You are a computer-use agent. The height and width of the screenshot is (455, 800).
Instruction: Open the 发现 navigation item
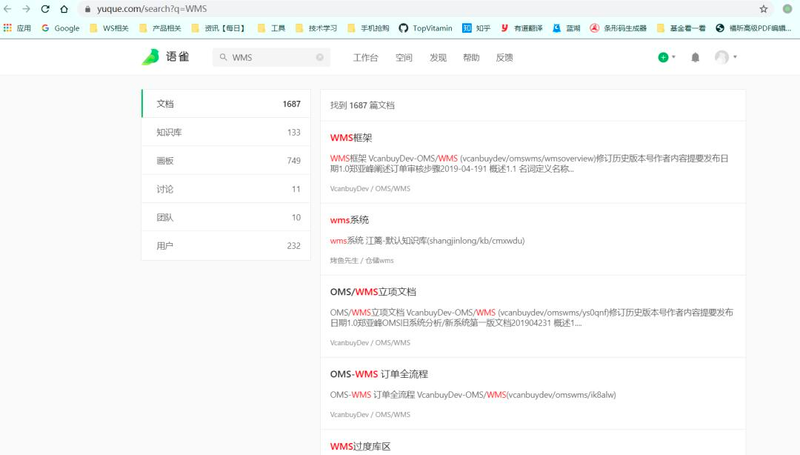click(438, 58)
